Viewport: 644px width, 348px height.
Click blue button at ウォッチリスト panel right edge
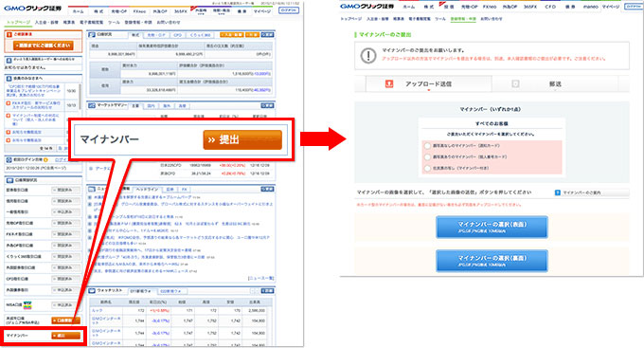[x=267, y=291]
